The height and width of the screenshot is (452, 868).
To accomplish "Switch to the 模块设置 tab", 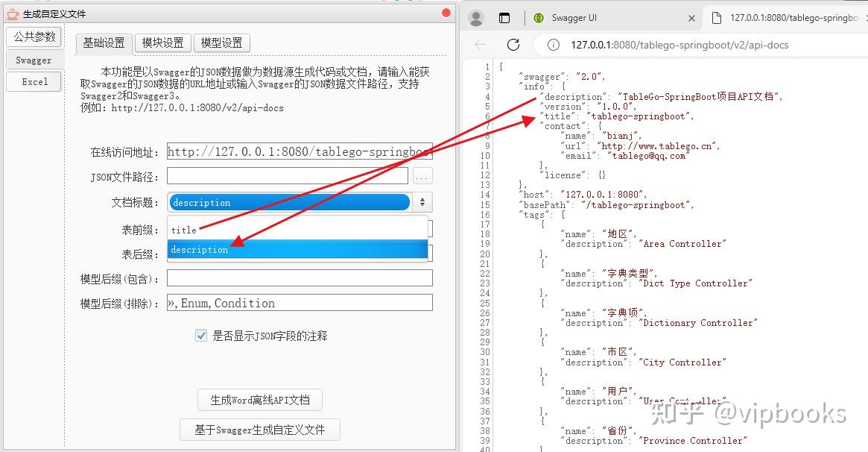I will (162, 43).
